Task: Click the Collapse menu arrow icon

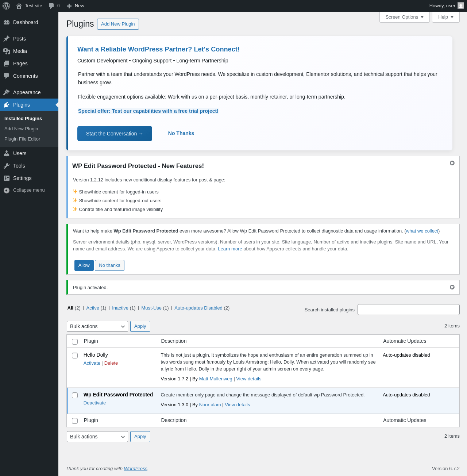Action: pyautogui.click(x=7, y=190)
